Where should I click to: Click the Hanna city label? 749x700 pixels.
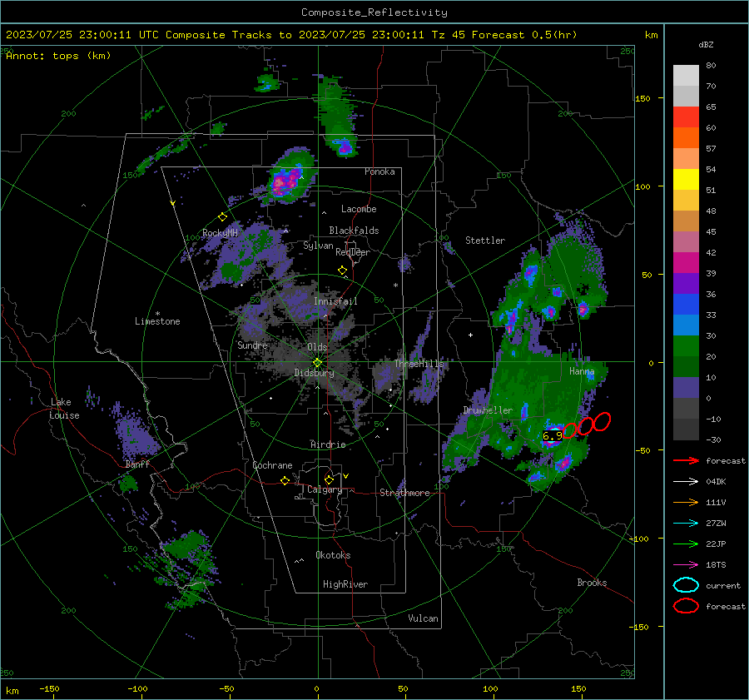pyautogui.click(x=582, y=371)
